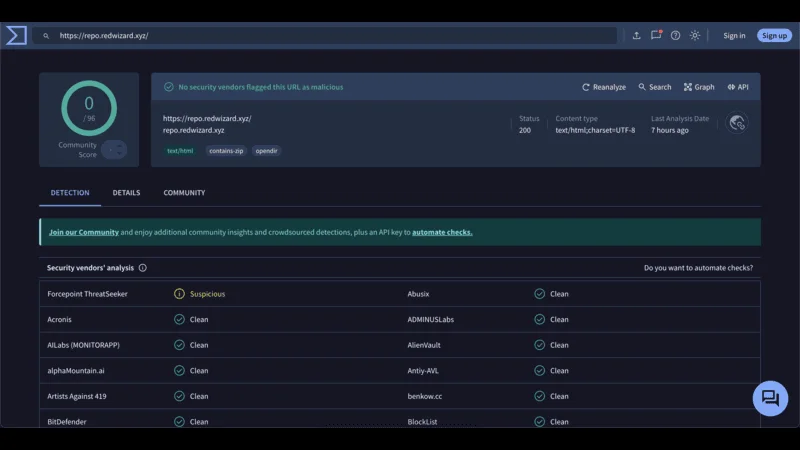800x450 pixels.
Task: Click the Artists Against 419 vendor name
Action: 77,396
